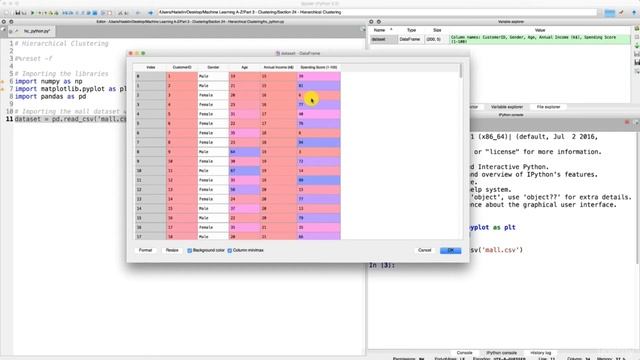The width and height of the screenshot is (640, 360).
Task: Click the Age column header
Action: (244, 67)
